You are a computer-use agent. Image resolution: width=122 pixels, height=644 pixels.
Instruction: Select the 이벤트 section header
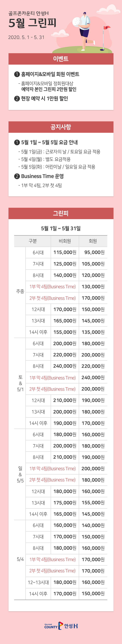[61, 59]
